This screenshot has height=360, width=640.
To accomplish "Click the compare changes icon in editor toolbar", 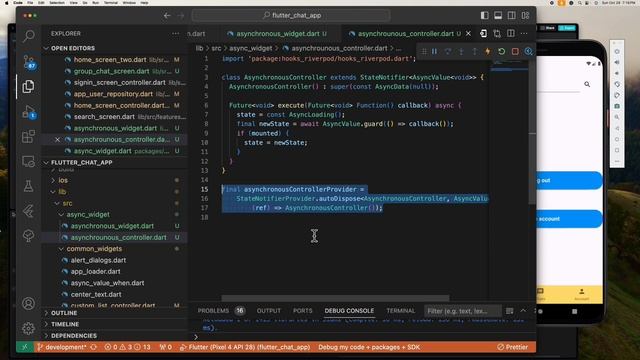I will (x=497, y=33).
